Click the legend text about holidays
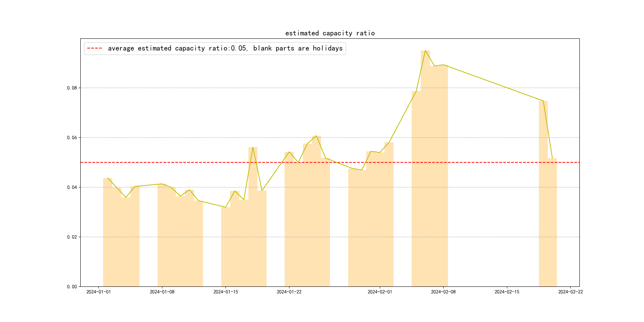Screen dimensions: 644x322 [225, 48]
